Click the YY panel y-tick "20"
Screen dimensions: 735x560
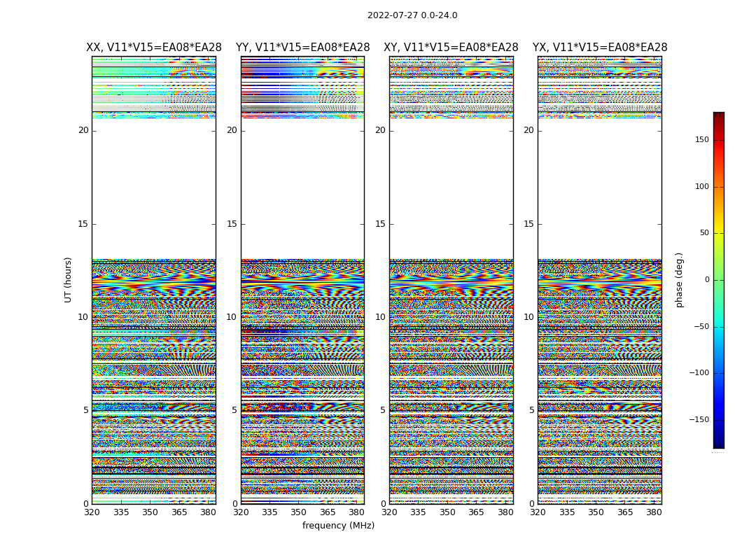(x=232, y=130)
